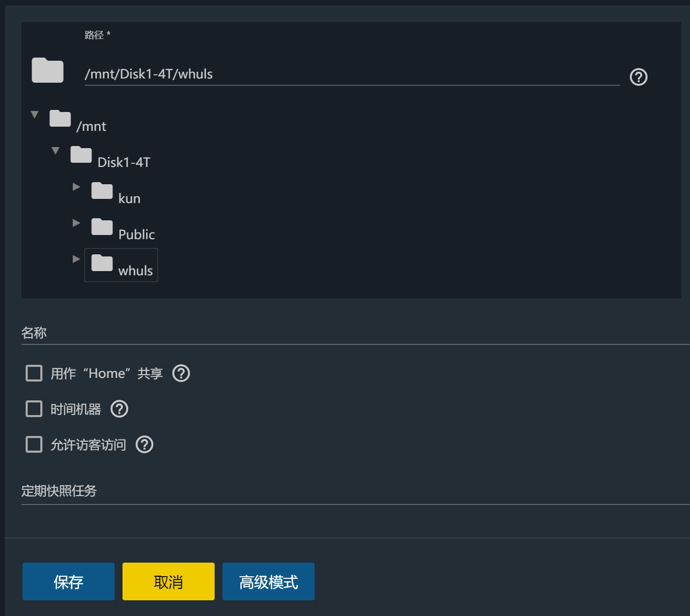
Task: Check the allow guest access (允许访客访问) box
Action: (34, 444)
